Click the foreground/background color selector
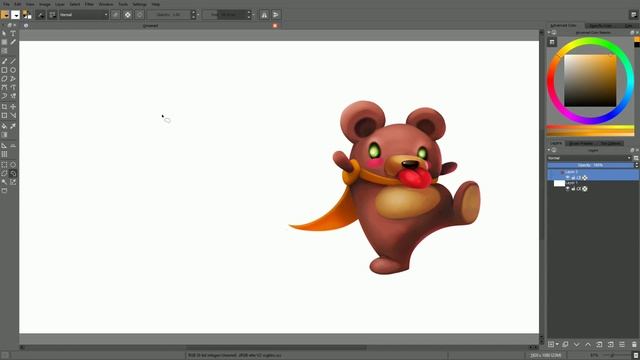The width and height of the screenshot is (640, 360). click(x=27, y=15)
